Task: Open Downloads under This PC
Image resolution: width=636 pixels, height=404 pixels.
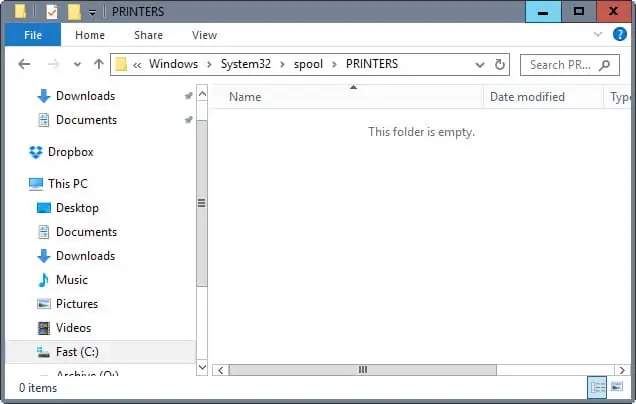Action: [86, 256]
